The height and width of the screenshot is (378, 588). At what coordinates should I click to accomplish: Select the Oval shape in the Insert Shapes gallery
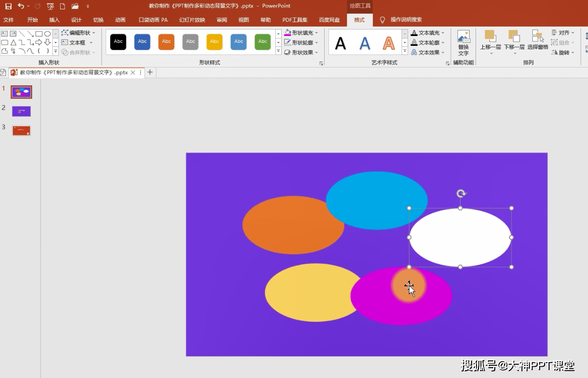click(x=48, y=34)
